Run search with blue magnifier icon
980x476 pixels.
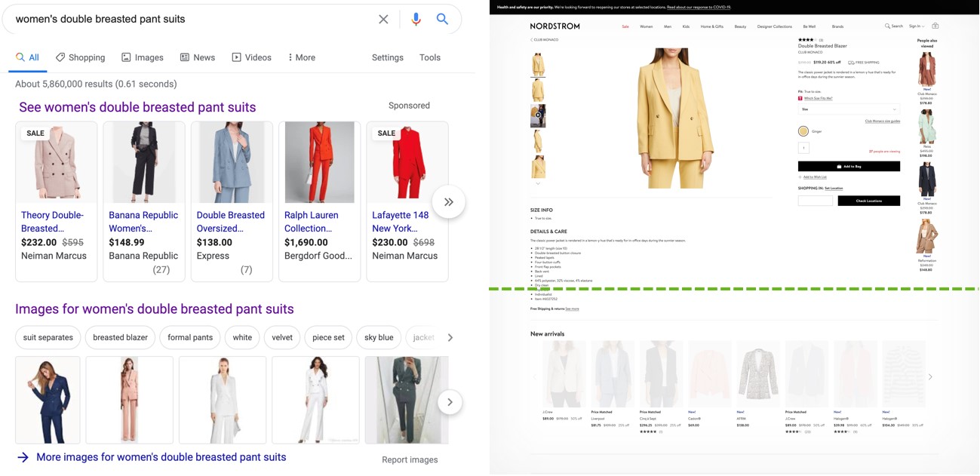(x=443, y=19)
